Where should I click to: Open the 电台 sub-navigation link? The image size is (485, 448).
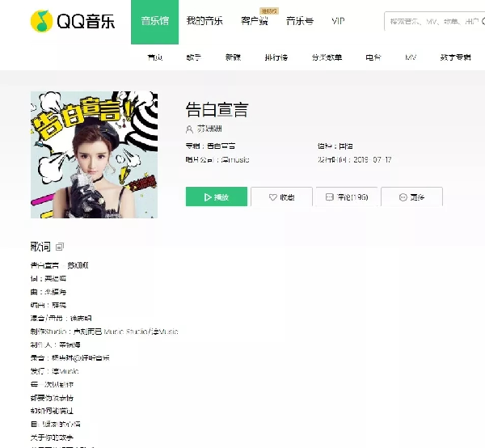[x=373, y=57]
